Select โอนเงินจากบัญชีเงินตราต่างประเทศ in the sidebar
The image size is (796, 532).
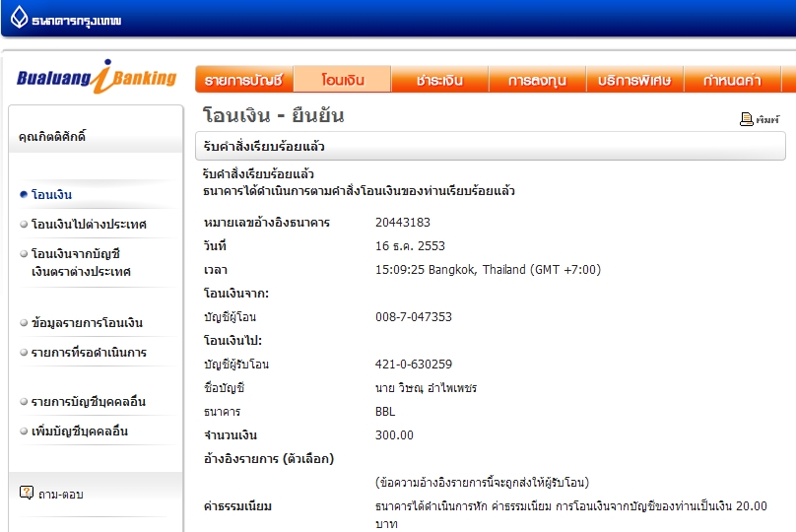[x=80, y=263]
